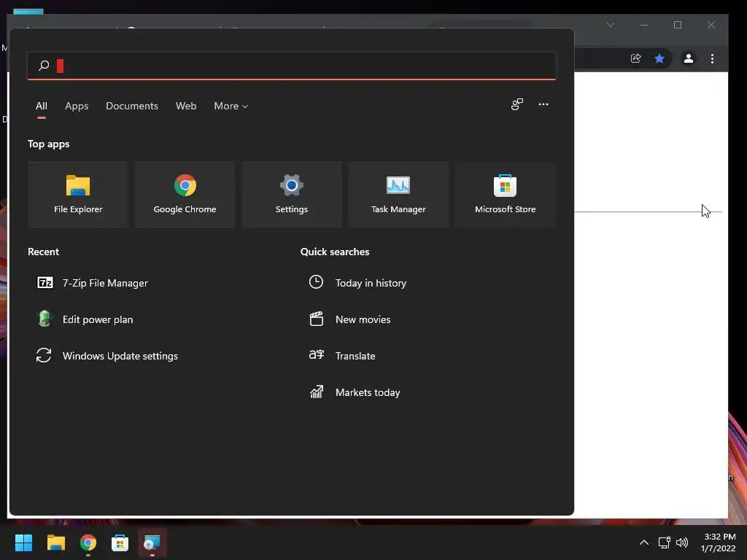
Task: Switch to the Apps search tab
Action: click(x=77, y=106)
